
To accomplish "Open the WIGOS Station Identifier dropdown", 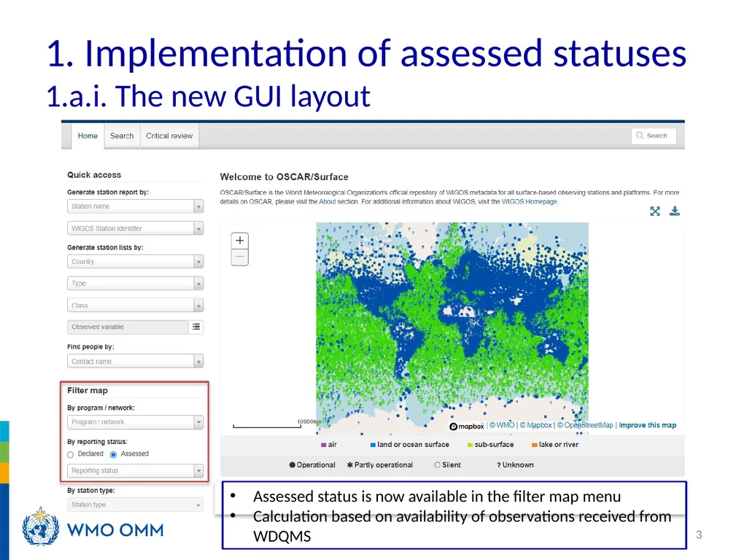I will [x=135, y=228].
